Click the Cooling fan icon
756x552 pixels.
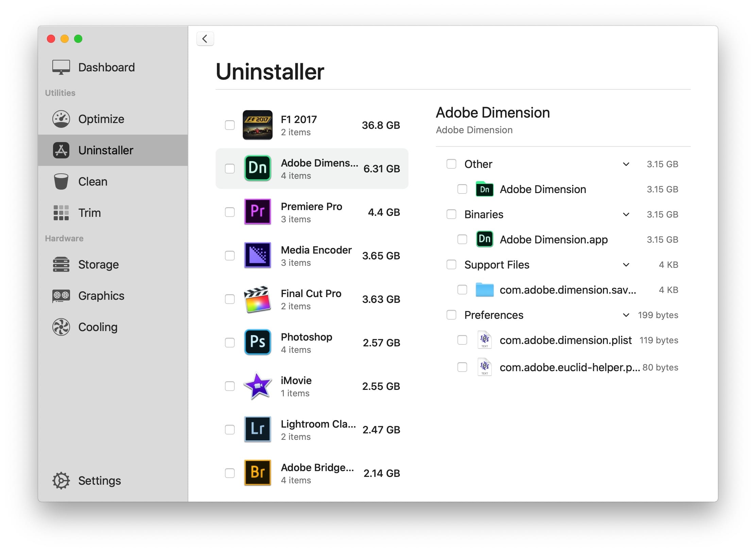[x=61, y=327]
